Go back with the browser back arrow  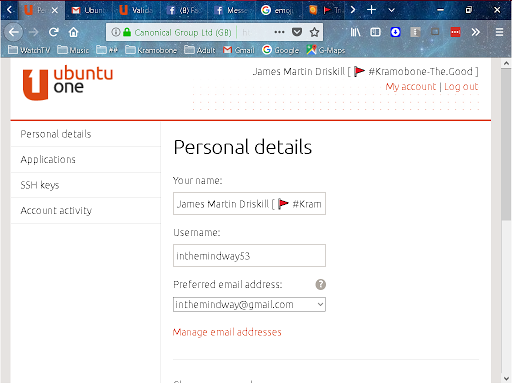point(13,32)
